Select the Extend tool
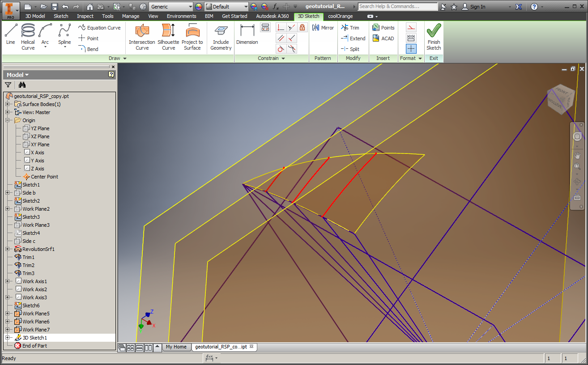This screenshot has height=365, width=588. (353, 38)
